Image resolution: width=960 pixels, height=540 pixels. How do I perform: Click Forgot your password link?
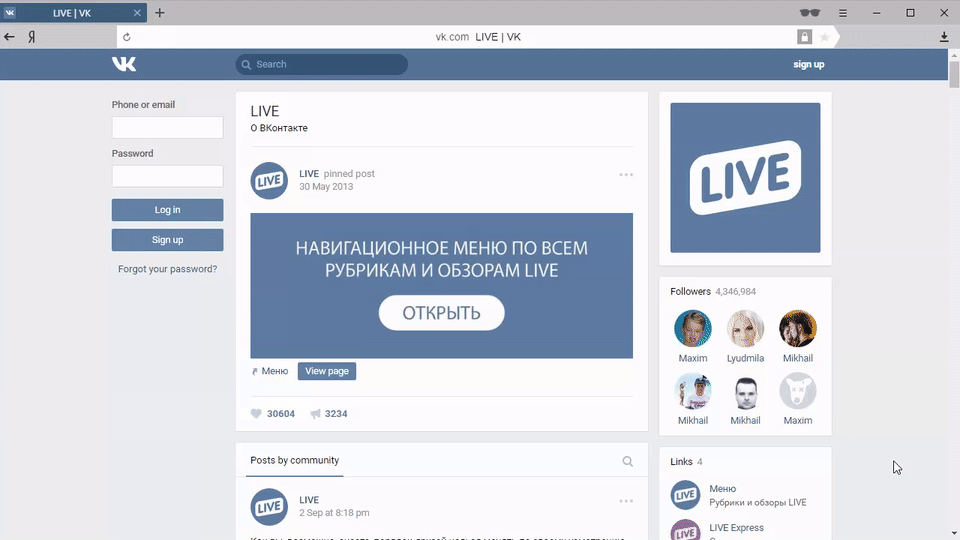[167, 269]
